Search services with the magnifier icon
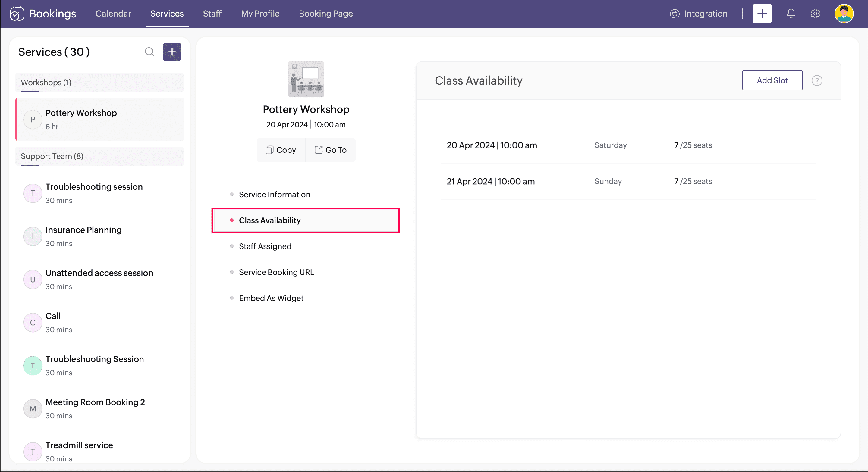Viewport: 868px width, 472px height. coord(149,52)
